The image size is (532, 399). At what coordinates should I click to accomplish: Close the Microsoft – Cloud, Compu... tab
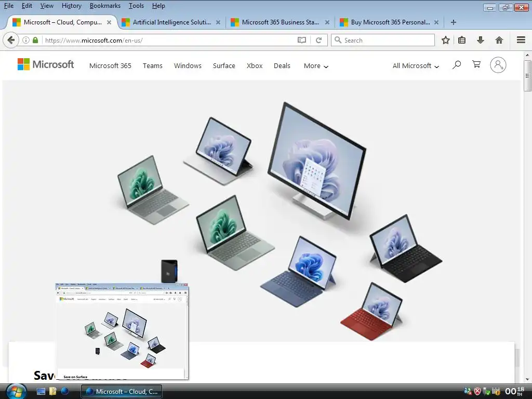point(109,22)
